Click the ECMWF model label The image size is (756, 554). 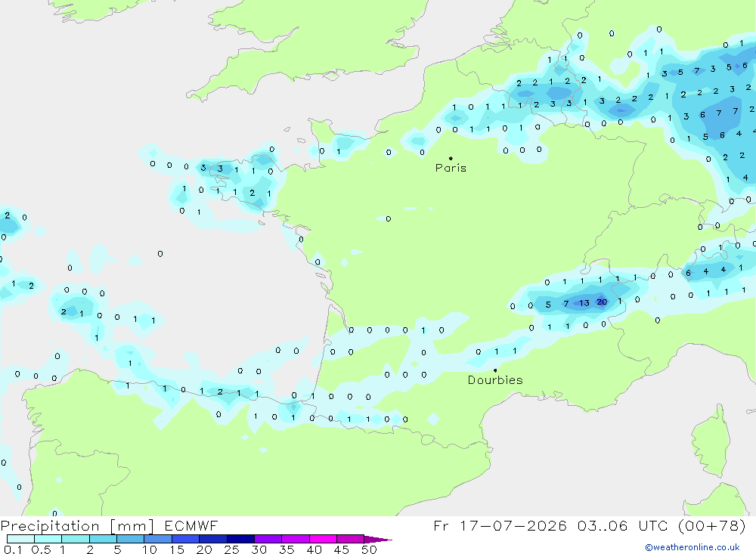[x=191, y=525]
